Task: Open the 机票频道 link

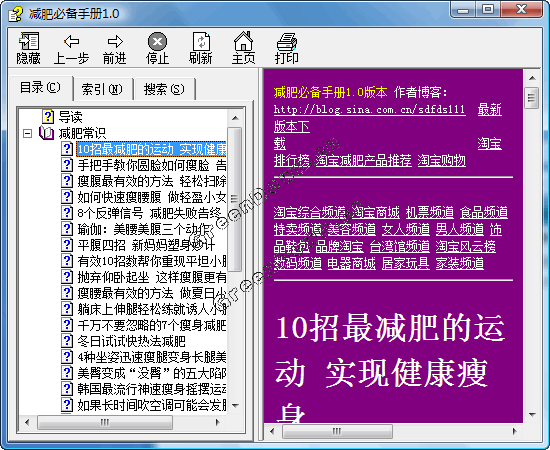Action: click(430, 213)
